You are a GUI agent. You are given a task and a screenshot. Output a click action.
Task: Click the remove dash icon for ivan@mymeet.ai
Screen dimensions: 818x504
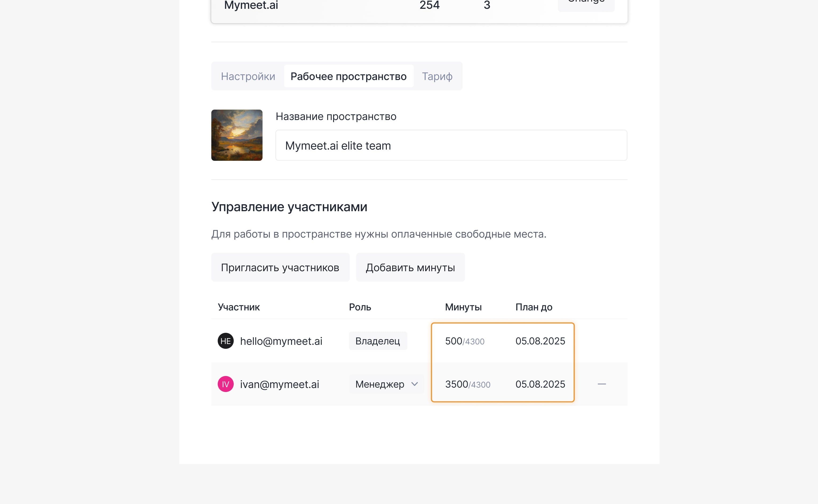(x=602, y=384)
